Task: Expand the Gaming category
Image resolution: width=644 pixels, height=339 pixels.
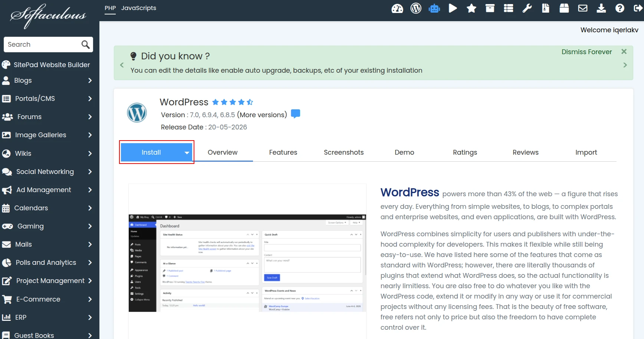Action: [90, 226]
